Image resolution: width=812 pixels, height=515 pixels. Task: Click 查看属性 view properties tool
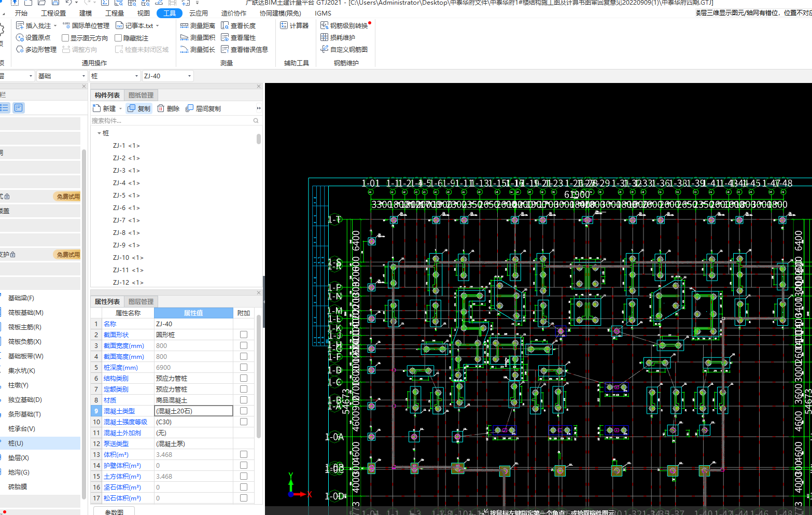239,37
